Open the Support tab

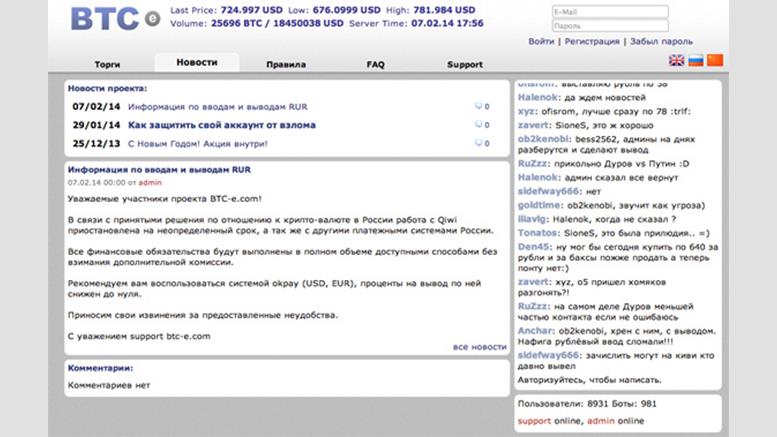464,64
